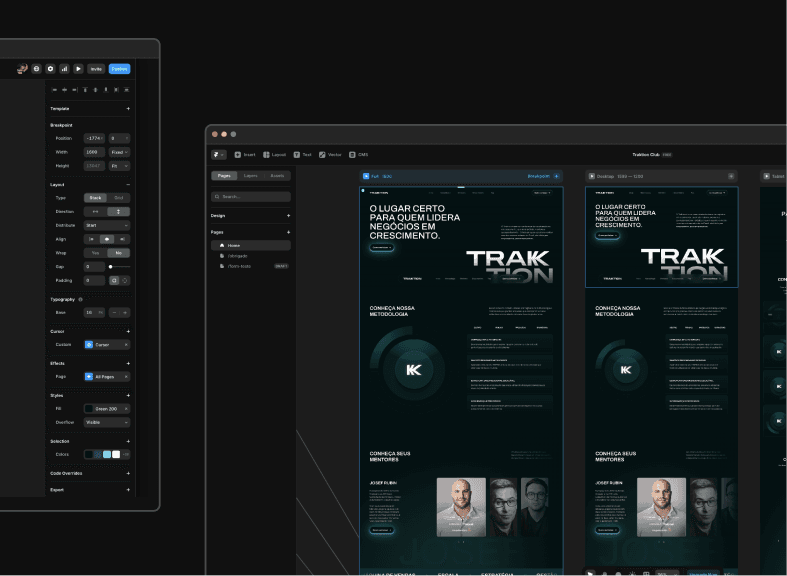Set Wrap to Yes
The image size is (787, 576).
coord(95,253)
